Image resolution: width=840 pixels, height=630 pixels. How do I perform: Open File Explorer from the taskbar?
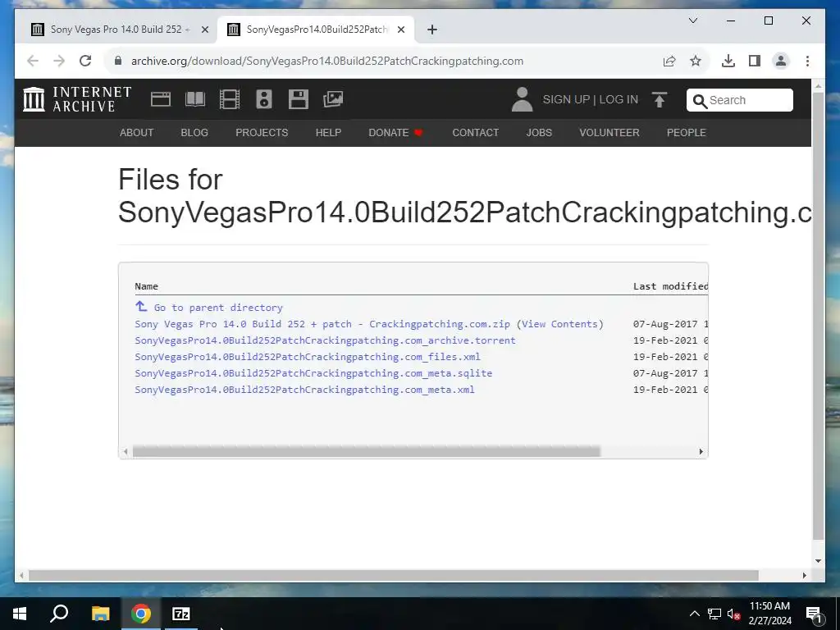100,614
